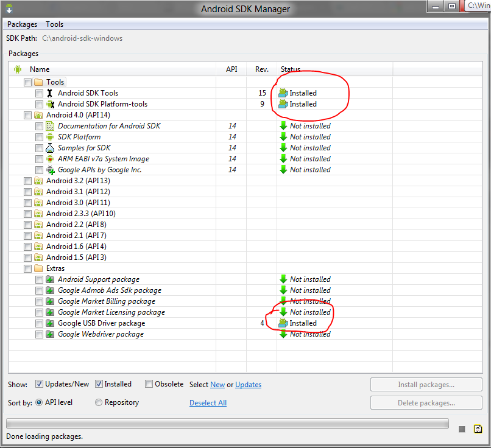
Task: Click the Android 4.0 (API 14) folder icon
Action: point(38,115)
